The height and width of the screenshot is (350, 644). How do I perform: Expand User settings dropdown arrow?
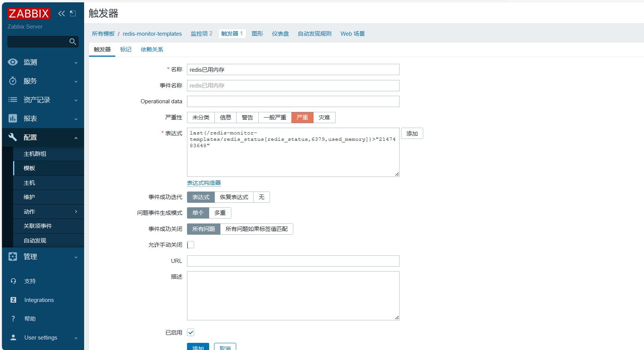tap(76, 338)
